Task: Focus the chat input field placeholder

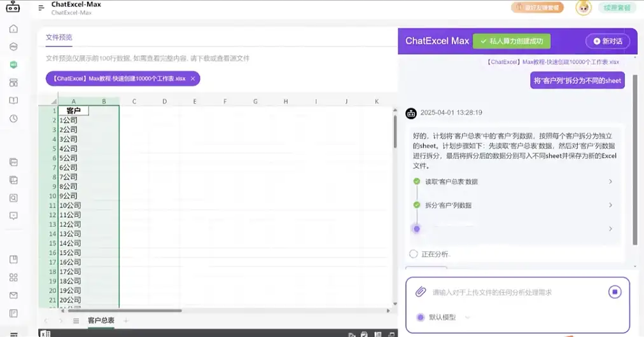Action: point(492,292)
